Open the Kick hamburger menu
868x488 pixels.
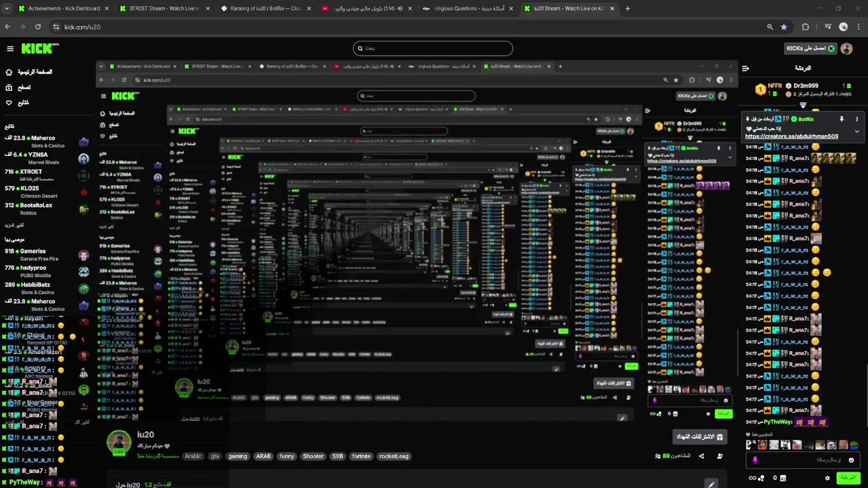coord(10,49)
